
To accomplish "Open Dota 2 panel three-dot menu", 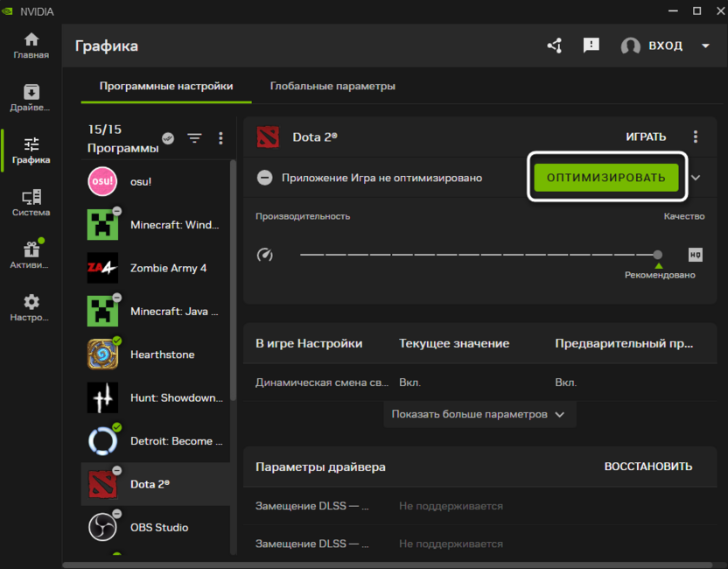I will [695, 137].
